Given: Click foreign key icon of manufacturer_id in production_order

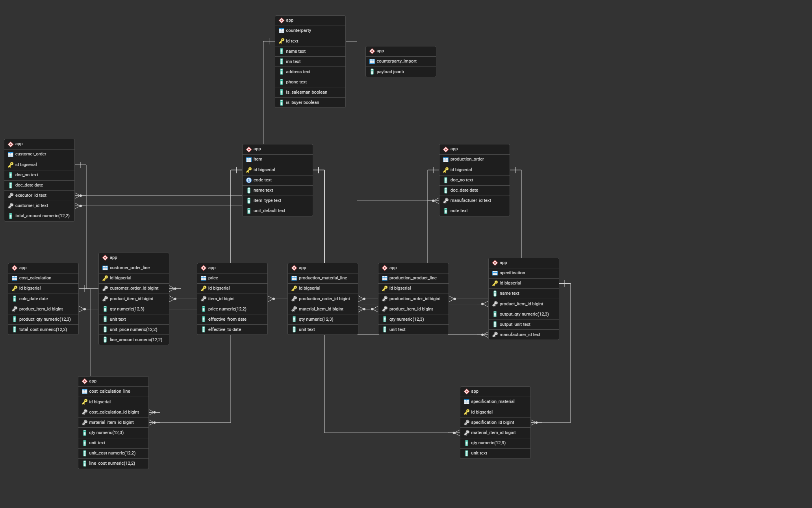Looking at the screenshot, I should click(446, 201).
